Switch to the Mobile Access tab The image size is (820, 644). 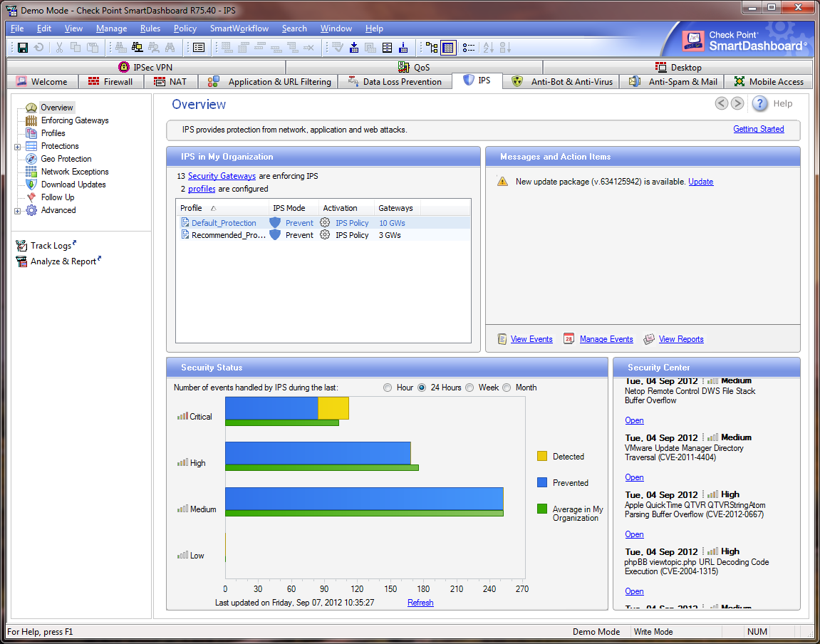pos(769,81)
